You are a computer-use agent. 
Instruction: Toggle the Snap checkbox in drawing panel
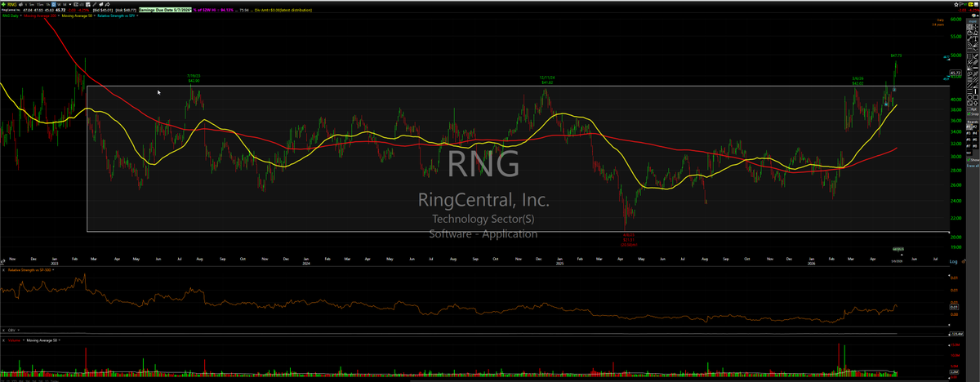[x=969, y=114]
